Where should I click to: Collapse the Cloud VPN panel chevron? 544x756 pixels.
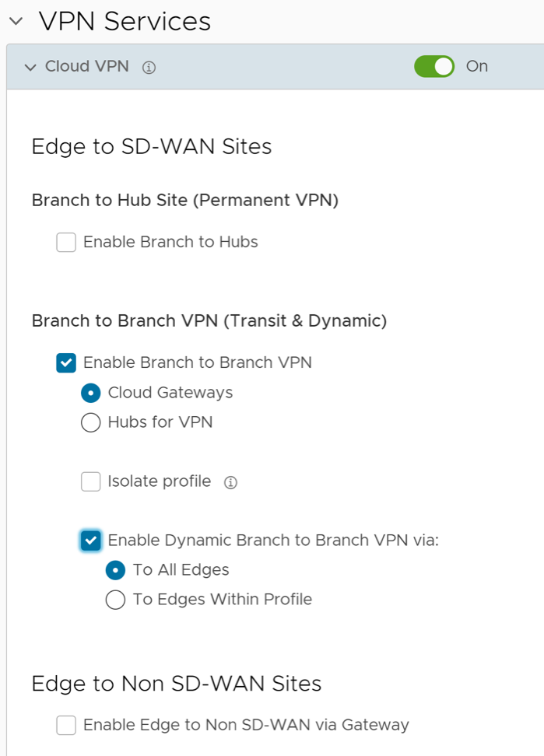[30, 68]
